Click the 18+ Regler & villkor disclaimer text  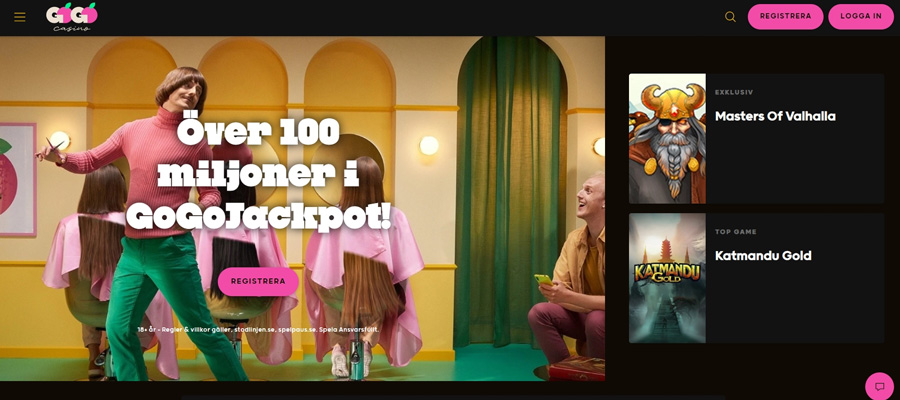[x=258, y=329]
